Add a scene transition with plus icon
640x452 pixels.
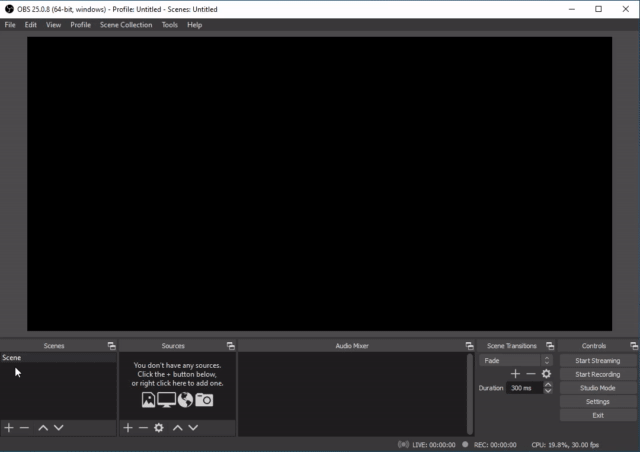point(516,374)
